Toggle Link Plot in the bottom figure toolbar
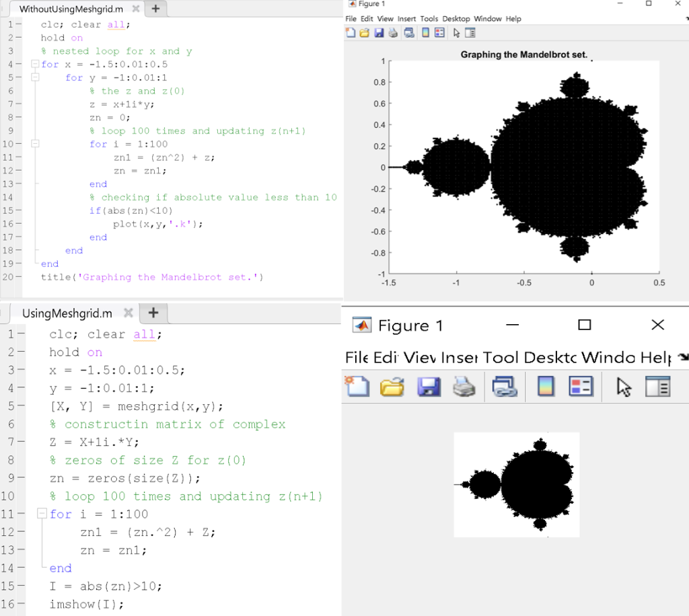The width and height of the screenshot is (689, 616). point(506,387)
